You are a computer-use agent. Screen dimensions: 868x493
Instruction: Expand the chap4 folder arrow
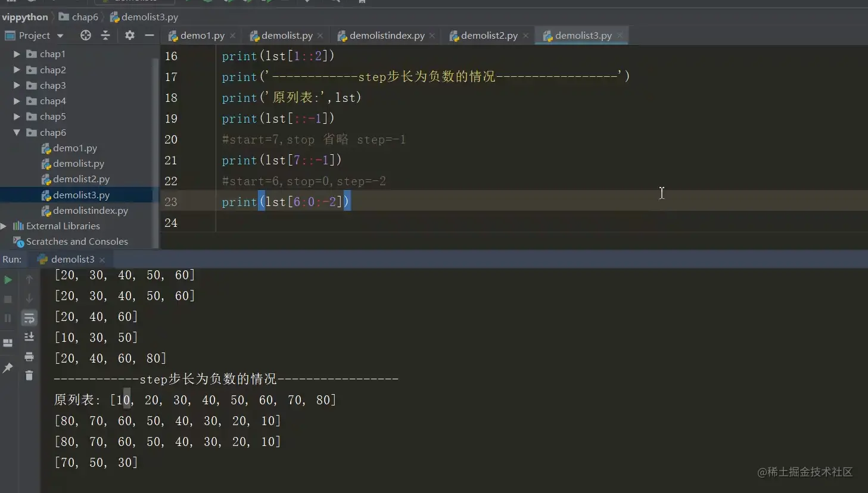click(x=17, y=101)
